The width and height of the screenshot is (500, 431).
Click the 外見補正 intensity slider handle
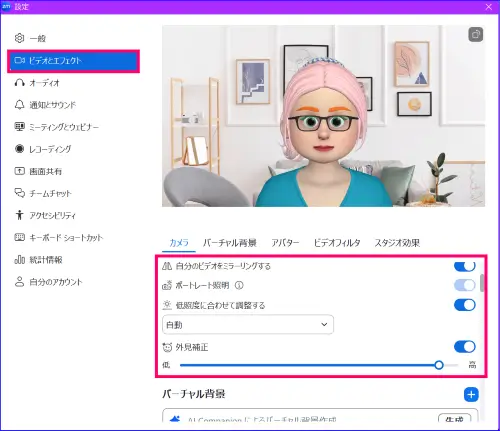click(x=439, y=365)
